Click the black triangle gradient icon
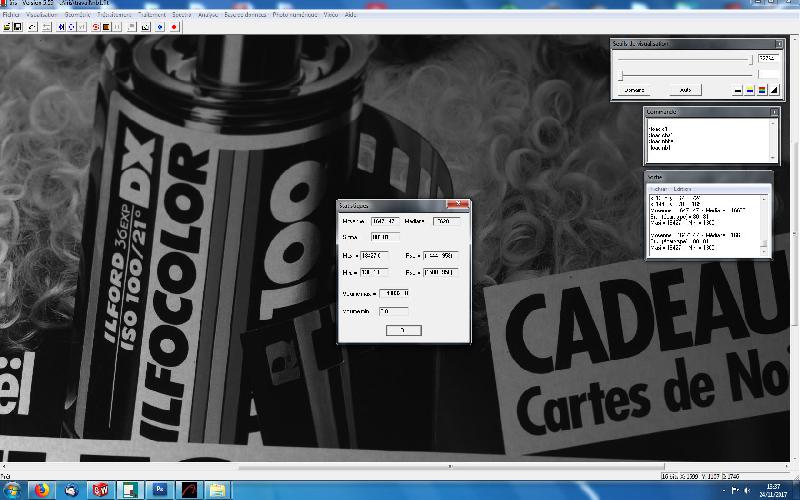Image resolution: width=800 pixels, height=500 pixels. coord(774,90)
